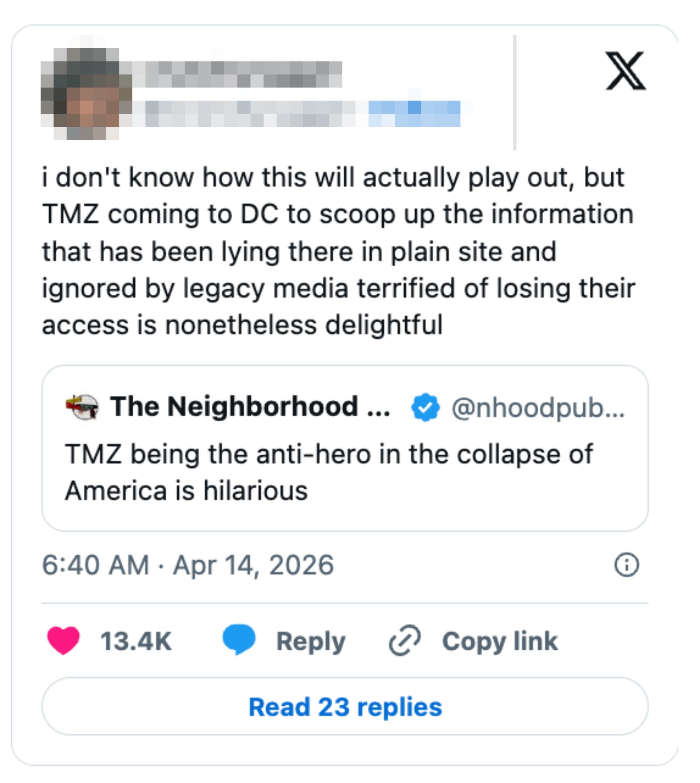The height and width of the screenshot is (783, 700).
Task: Click the chain link icon
Action: coord(405,640)
